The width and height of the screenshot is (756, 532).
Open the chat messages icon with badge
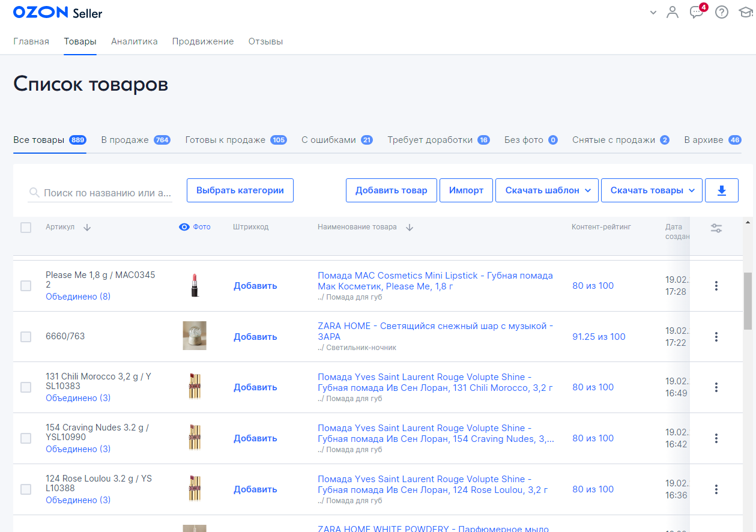pos(698,11)
